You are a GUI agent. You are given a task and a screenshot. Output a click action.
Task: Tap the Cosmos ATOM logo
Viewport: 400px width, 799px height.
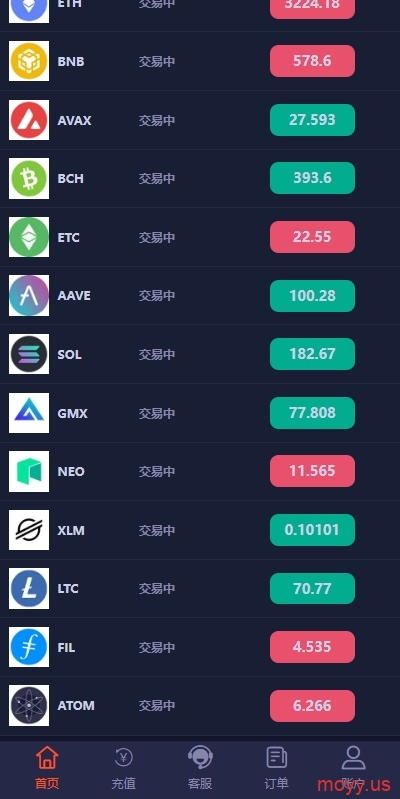29,706
